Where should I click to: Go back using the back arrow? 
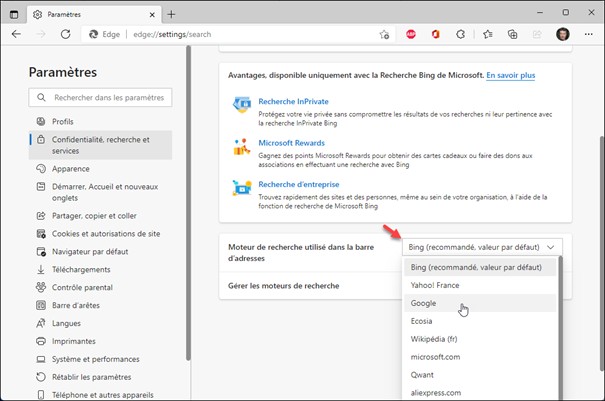click(16, 33)
